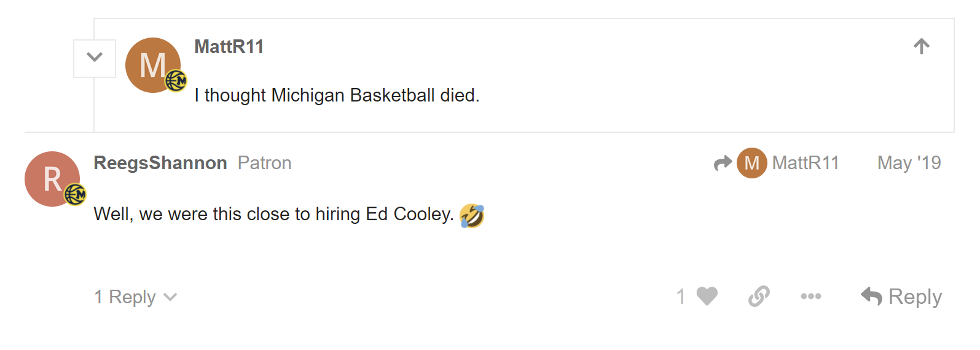
Task: Jump to quoted post with up arrow
Action: coord(921,47)
